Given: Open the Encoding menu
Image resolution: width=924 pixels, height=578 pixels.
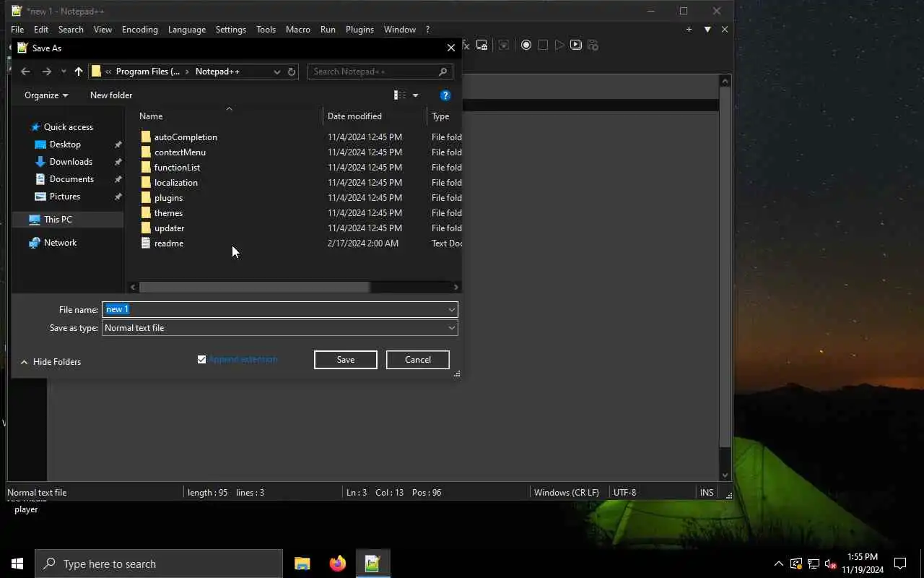Looking at the screenshot, I should (x=140, y=30).
